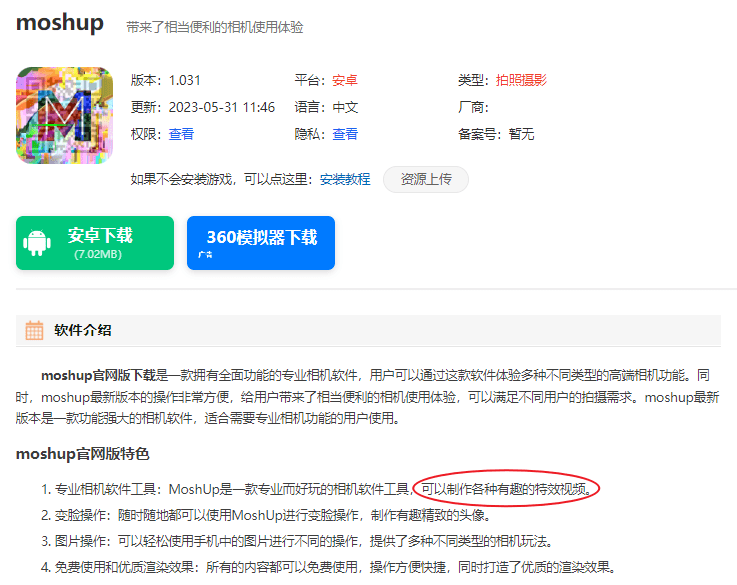The width and height of the screenshot is (737, 585).
Task: Click the calendar icon beside 软件介绍
Action: (x=34, y=330)
